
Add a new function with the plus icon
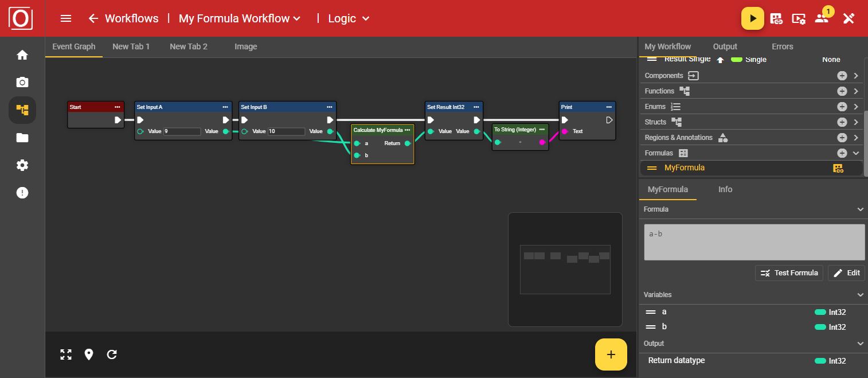[842, 91]
